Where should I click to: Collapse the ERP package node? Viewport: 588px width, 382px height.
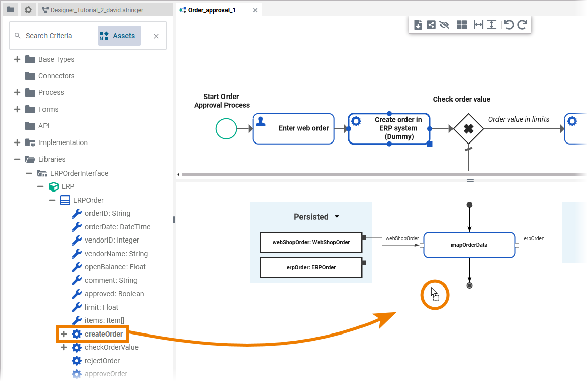[40, 186]
